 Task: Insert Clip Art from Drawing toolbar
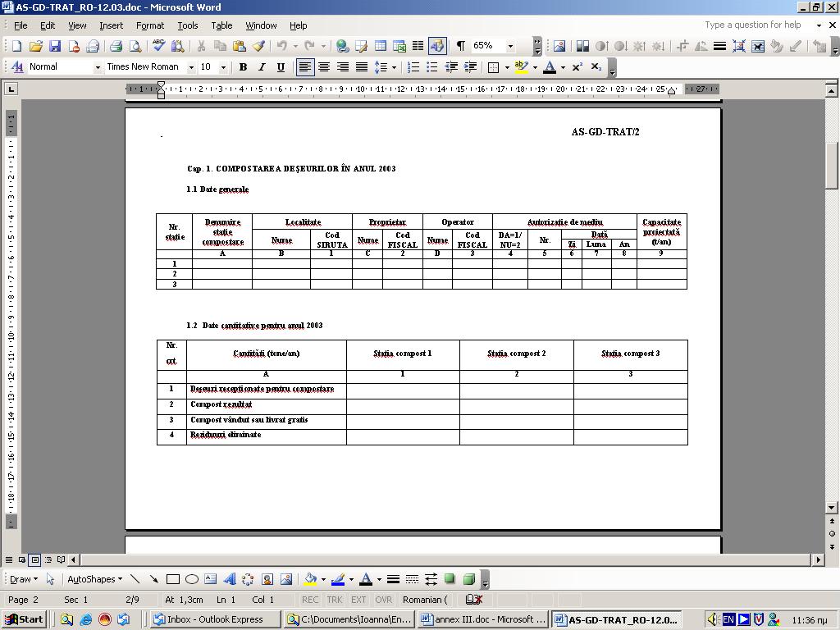pos(267,579)
